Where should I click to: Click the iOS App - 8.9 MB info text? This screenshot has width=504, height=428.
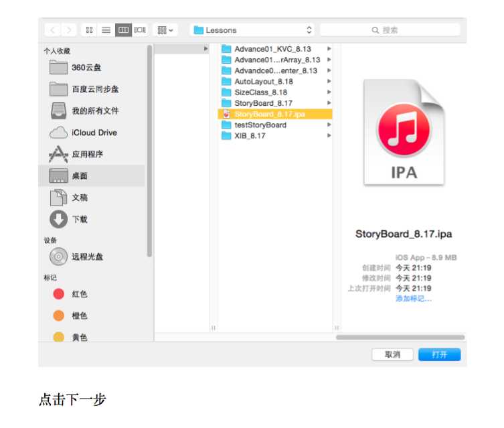point(426,258)
